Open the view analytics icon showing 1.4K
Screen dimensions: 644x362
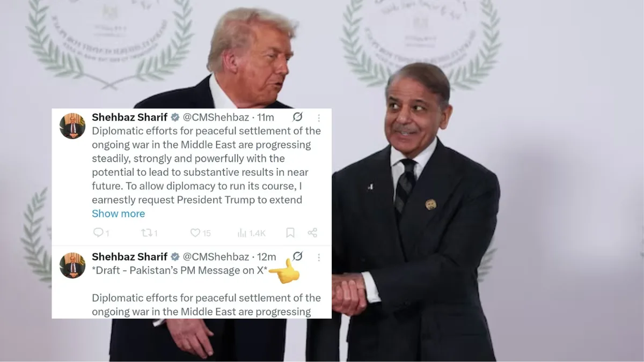point(242,233)
